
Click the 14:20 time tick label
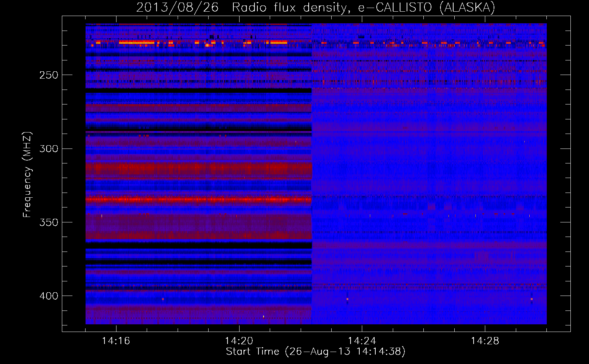coord(239,341)
